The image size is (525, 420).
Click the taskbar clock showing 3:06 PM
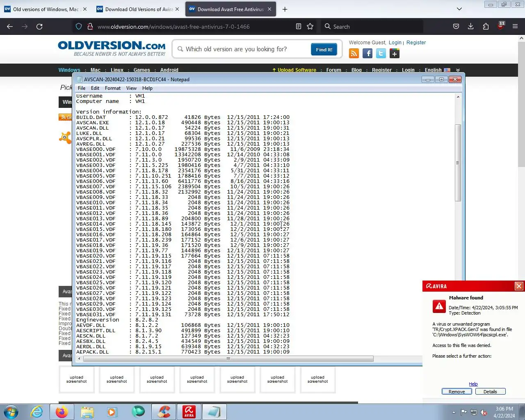[504, 412]
